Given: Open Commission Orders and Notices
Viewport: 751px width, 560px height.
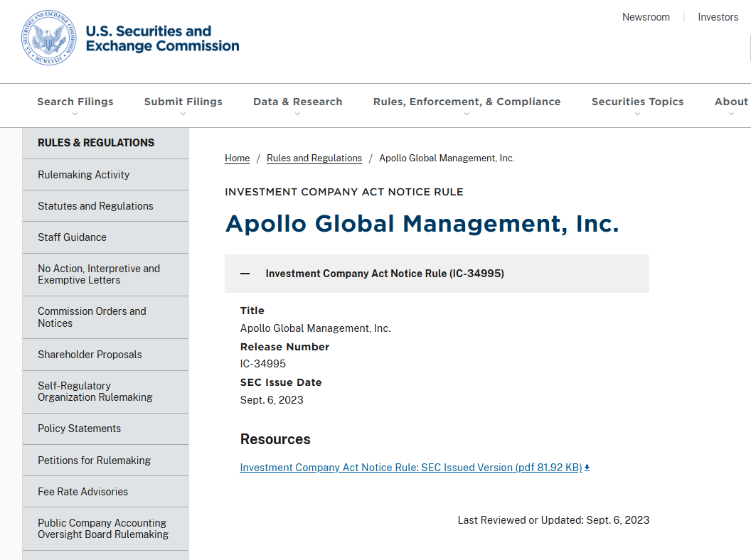Looking at the screenshot, I should coord(92,317).
